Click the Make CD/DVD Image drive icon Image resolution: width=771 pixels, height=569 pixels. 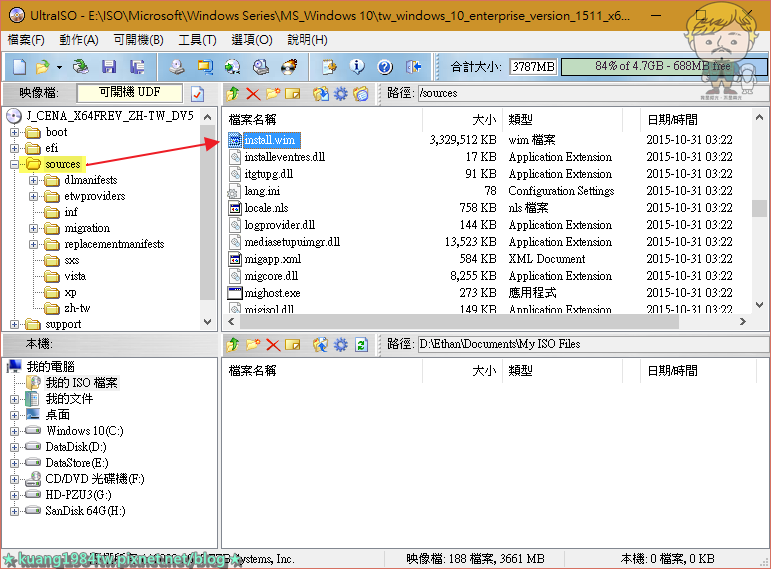[177, 67]
